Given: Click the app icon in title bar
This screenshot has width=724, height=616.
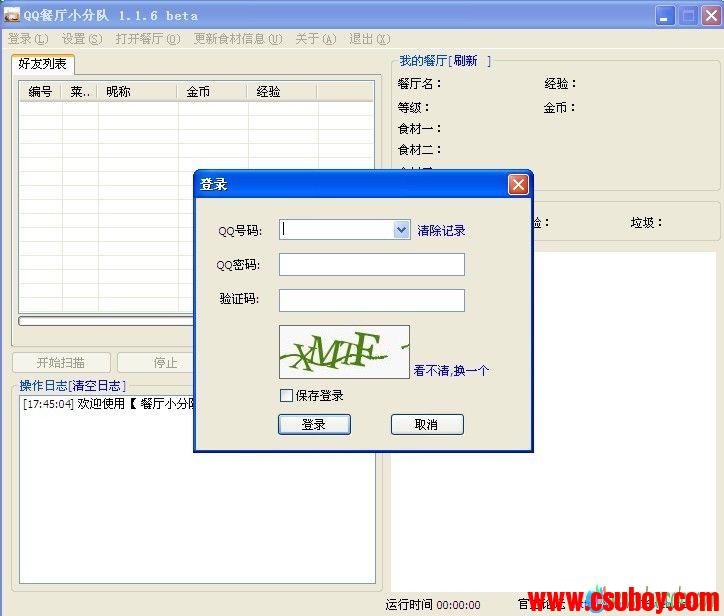Looking at the screenshot, I should [x=11, y=15].
